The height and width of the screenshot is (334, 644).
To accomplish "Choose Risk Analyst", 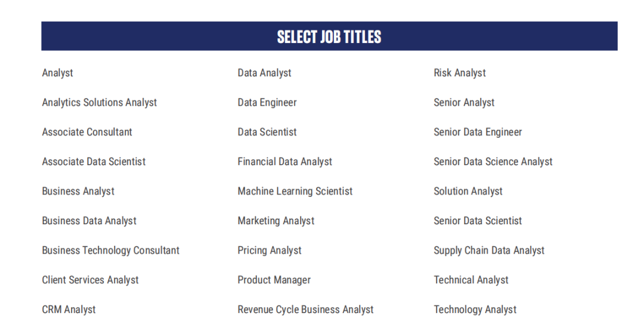I will pos(460,73).
